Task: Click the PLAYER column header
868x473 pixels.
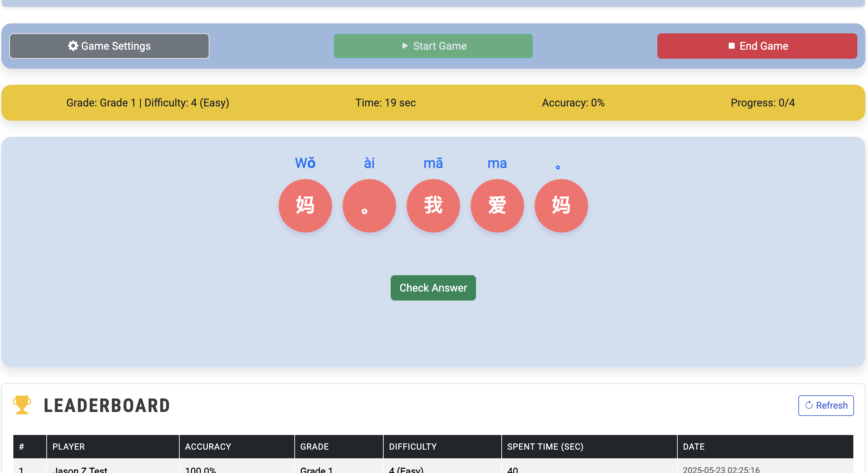Action: [68, 446]
